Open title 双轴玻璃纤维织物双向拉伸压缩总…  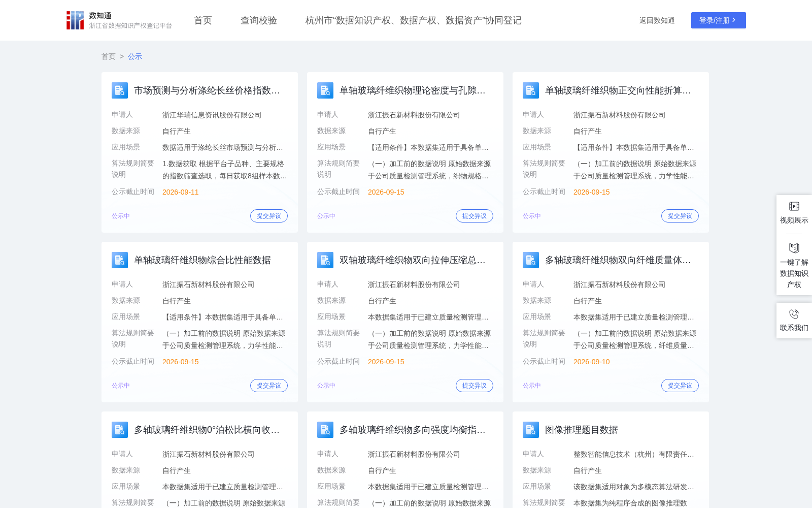[413, 260]
